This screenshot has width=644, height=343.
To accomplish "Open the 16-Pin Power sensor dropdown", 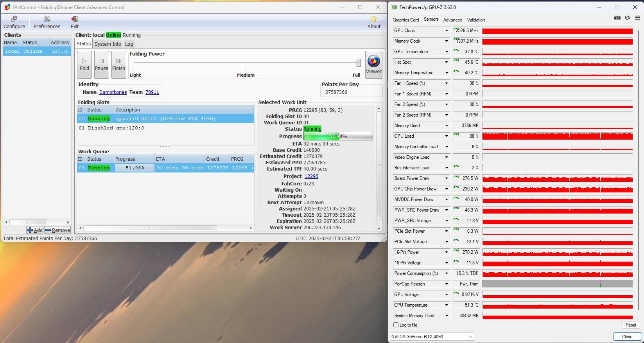I will pos(447,252).
